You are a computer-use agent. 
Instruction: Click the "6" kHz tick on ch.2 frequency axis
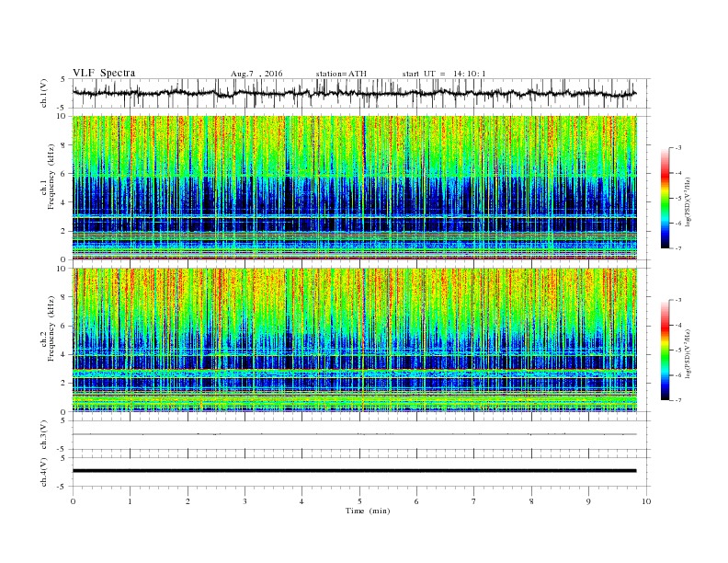[x=63, y=326]
